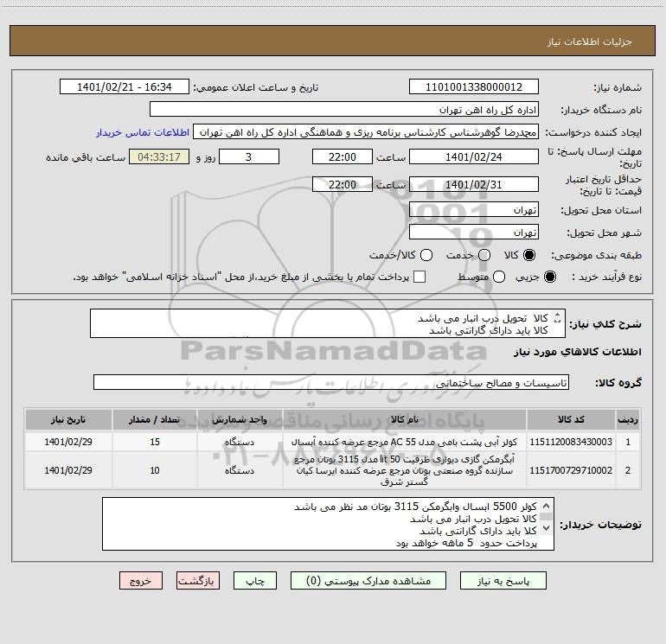The image size is (666, 644).
Task: Click the شرح کلی نیاز scroll spinner
Action: point(558,318)
